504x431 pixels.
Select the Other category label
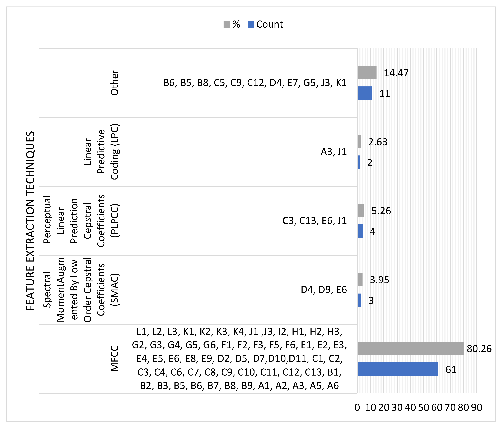115,83
